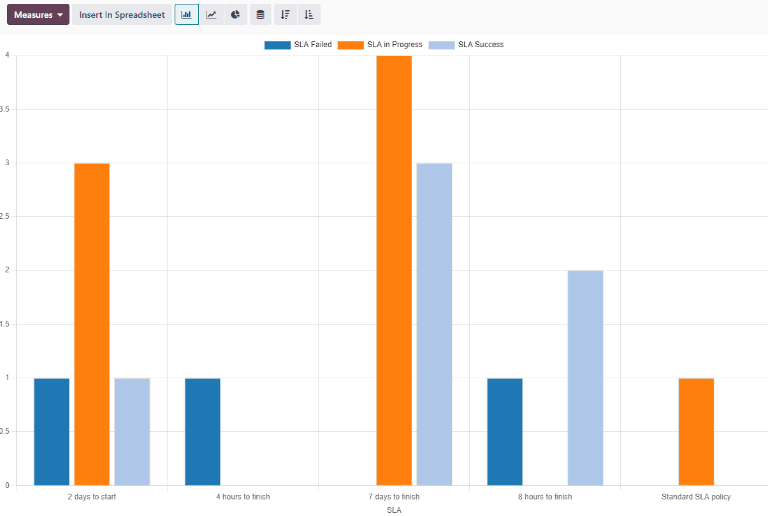Click orange bar for Standard SLA policy
768x516 pixels.
[696, 431]
